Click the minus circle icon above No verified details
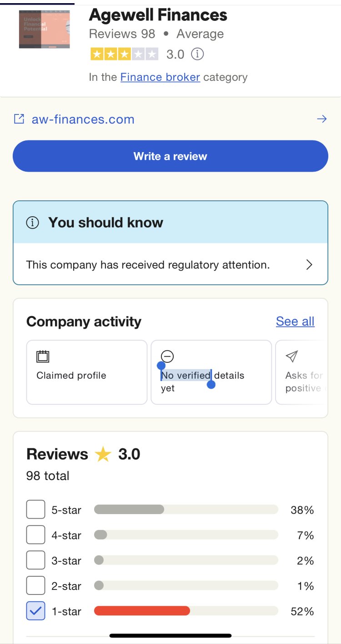The image size is (341, 644). 167,357
